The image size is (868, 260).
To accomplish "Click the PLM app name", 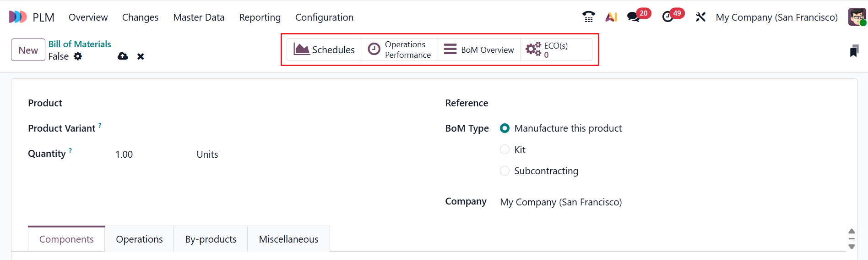I will [x=43, y=17].
